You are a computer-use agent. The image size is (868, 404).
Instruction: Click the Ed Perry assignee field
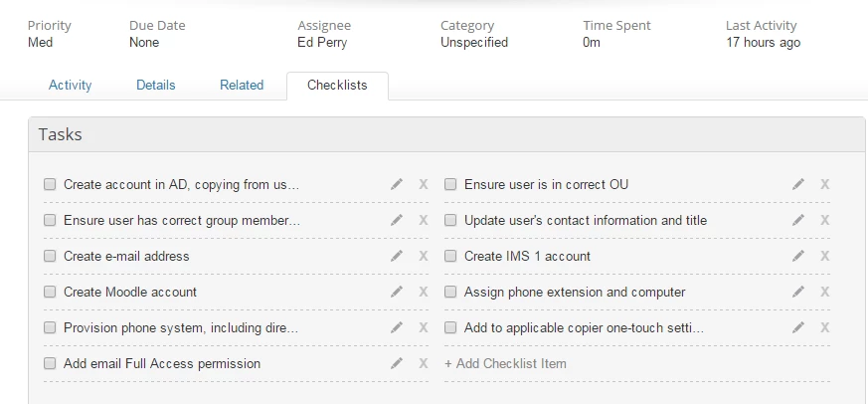[321, 43]
